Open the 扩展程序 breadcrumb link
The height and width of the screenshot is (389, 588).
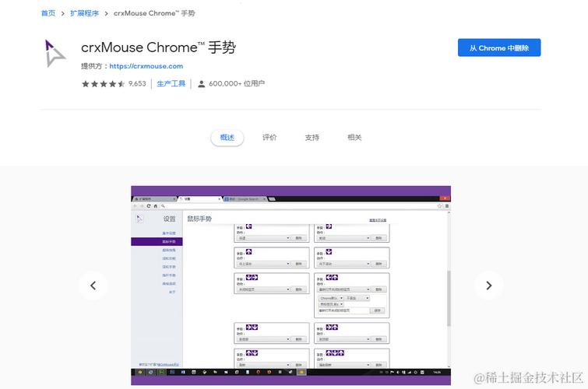coord(84,13)
